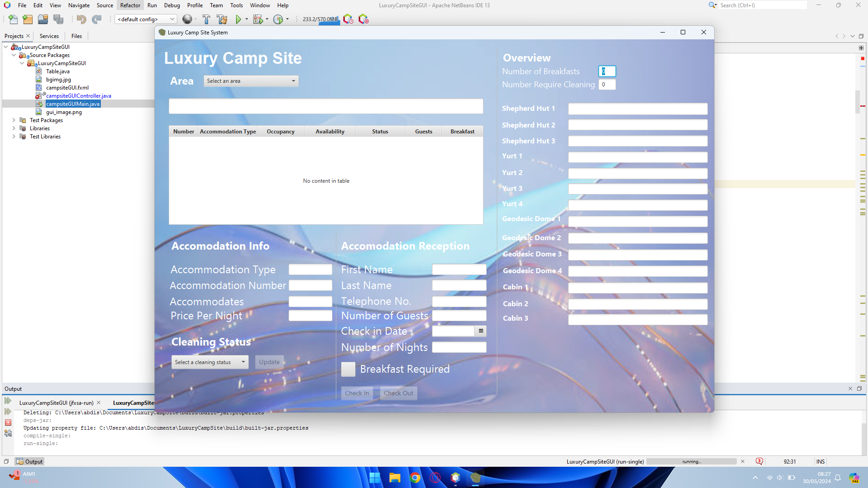Open the Refactor menu

130,5
